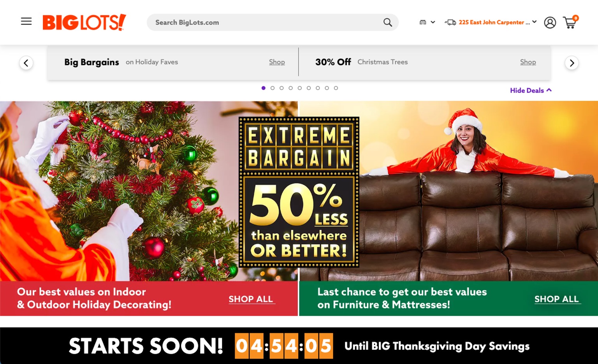The width and height of the screenshot is (598, 364).
Task: Click SHOP ALL for Furniture & Mattresses
Action: 557,299
